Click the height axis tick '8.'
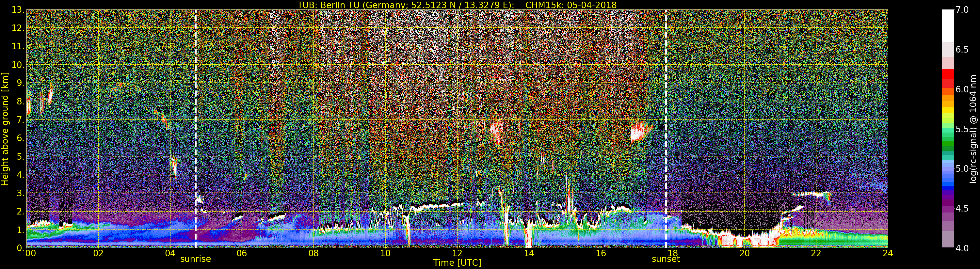Image resolution: width=980 pixels, height=269 pixels. (x=20, y=102)
